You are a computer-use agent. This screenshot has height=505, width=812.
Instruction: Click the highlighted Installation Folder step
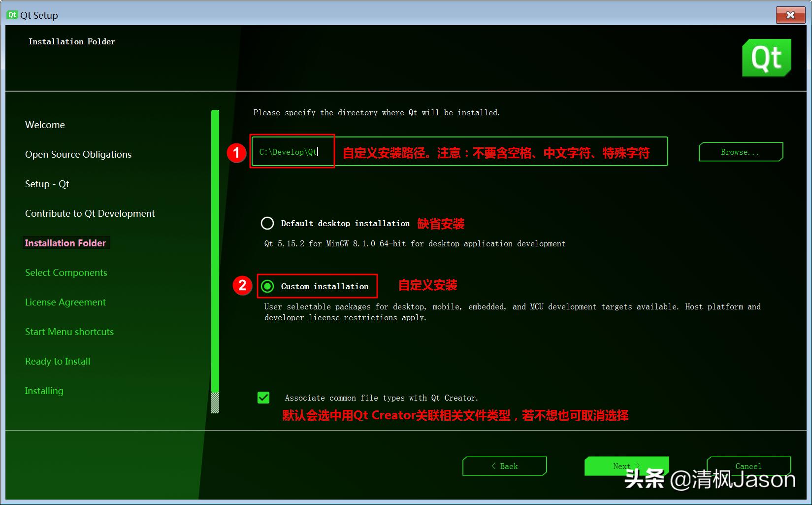point(65,242)
